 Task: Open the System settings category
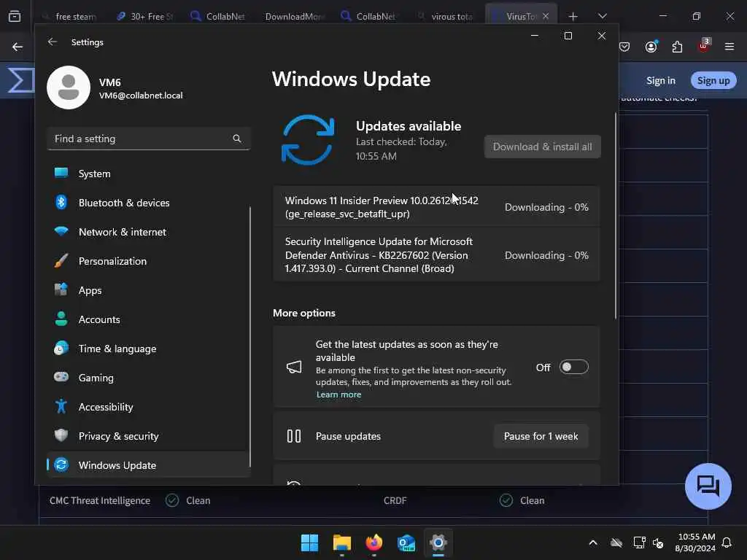tap(148, 174)
